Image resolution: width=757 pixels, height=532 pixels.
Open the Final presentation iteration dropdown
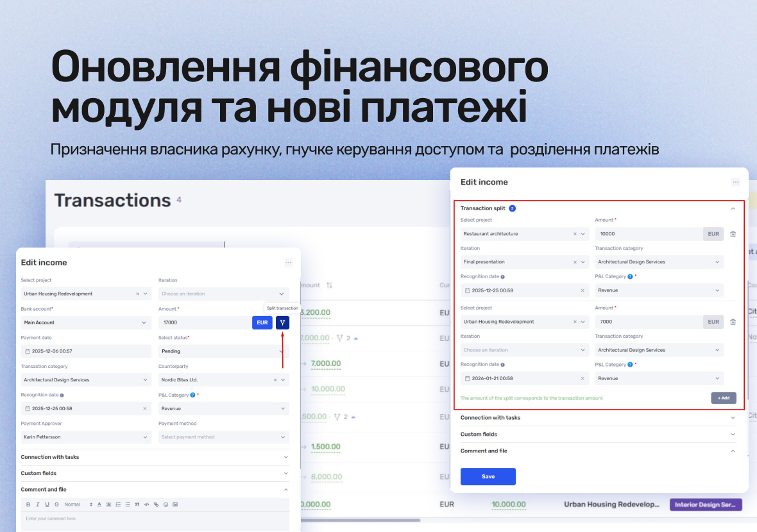point(583,262)
